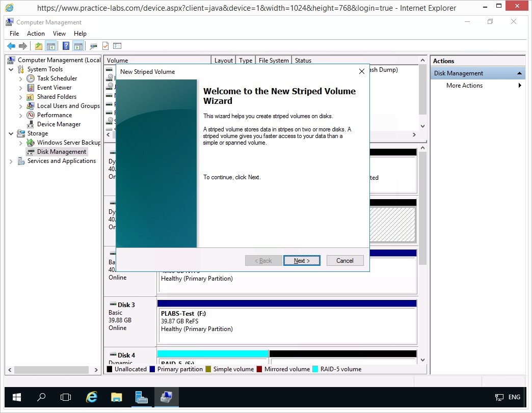
Task: Cancel the New Striped Volume wizard
Action: [344, 261]
